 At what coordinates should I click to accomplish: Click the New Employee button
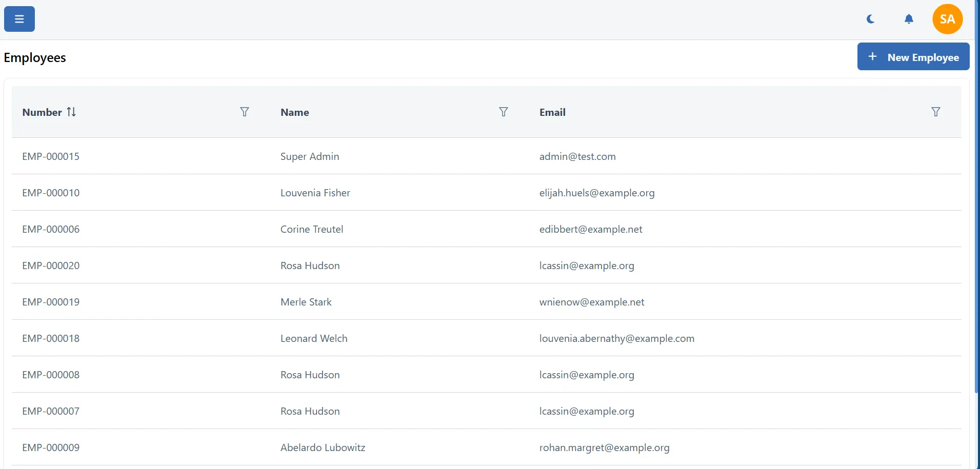[x=913, y=56]
